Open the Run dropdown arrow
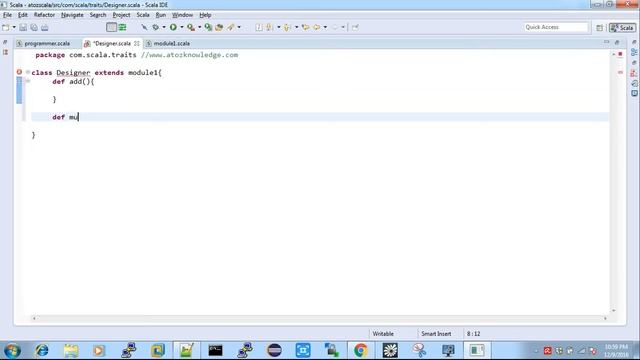 tap(182, 27)
